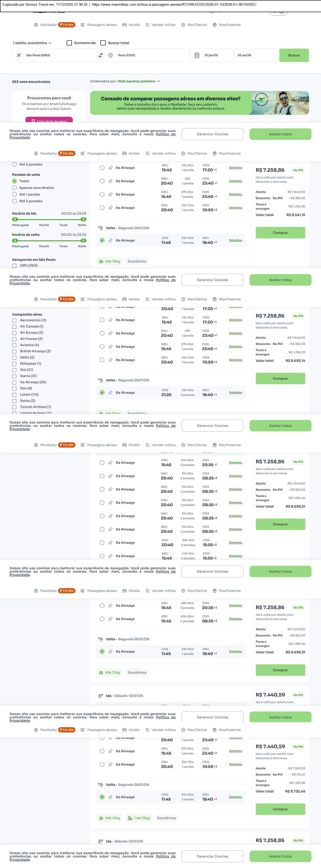
Task: Select the 44h 10m Ita Airways flight option
Action: [102, 556]
